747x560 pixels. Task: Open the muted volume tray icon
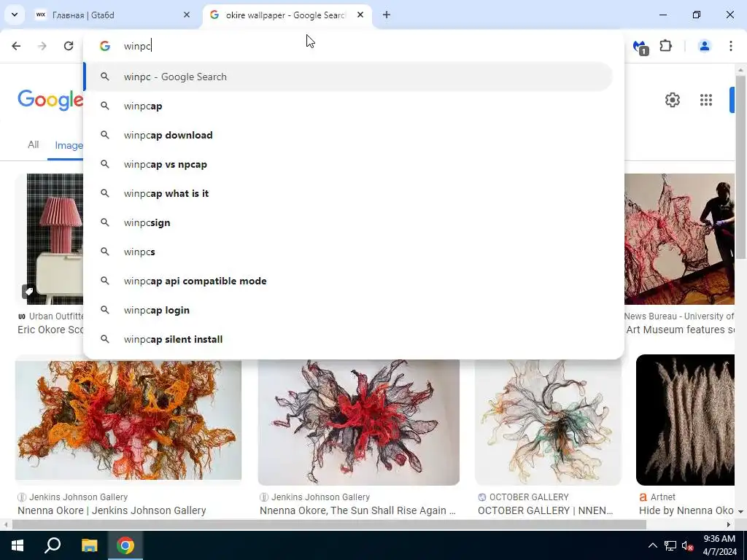(x=687, y=545)
